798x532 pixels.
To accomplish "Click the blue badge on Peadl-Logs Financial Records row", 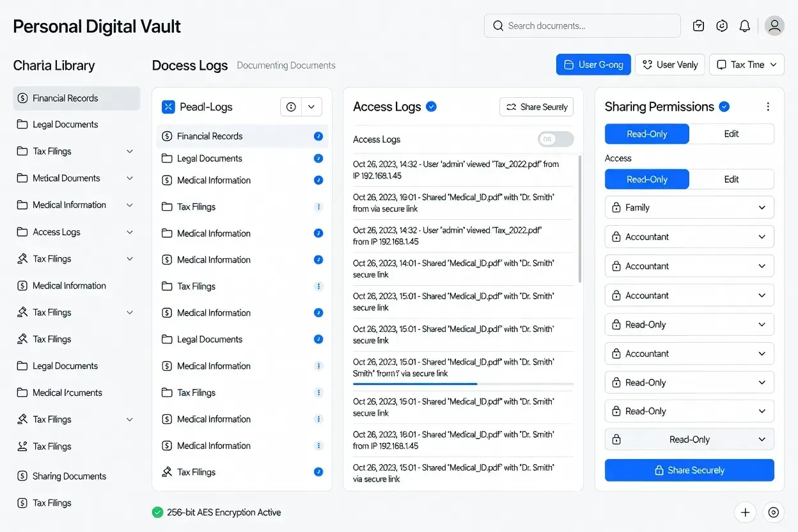I will click(x=318, y=136).
